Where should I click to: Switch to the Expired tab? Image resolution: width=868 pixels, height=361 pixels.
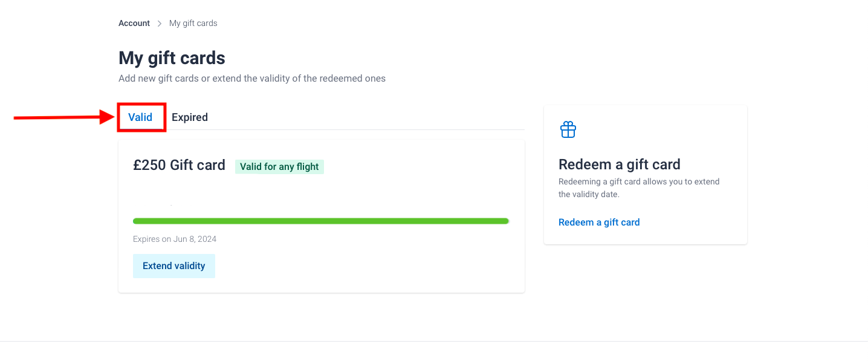(x=190, y=117)
